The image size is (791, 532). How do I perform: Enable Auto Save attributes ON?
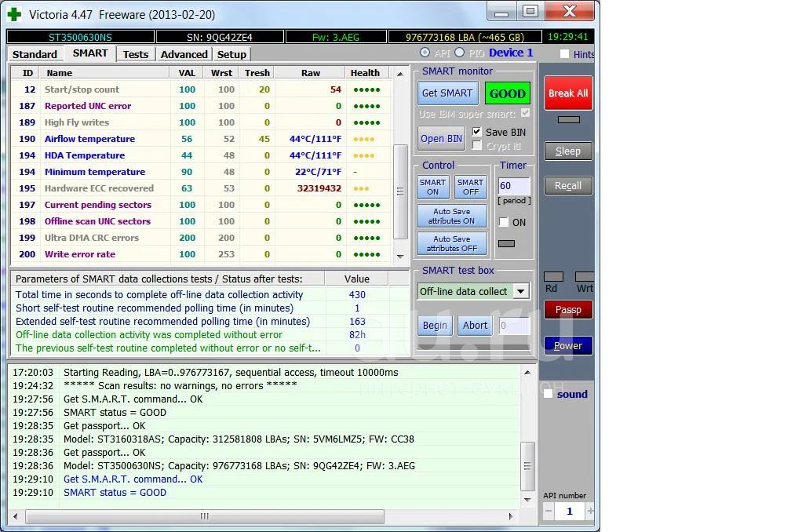tap(452, 217)
